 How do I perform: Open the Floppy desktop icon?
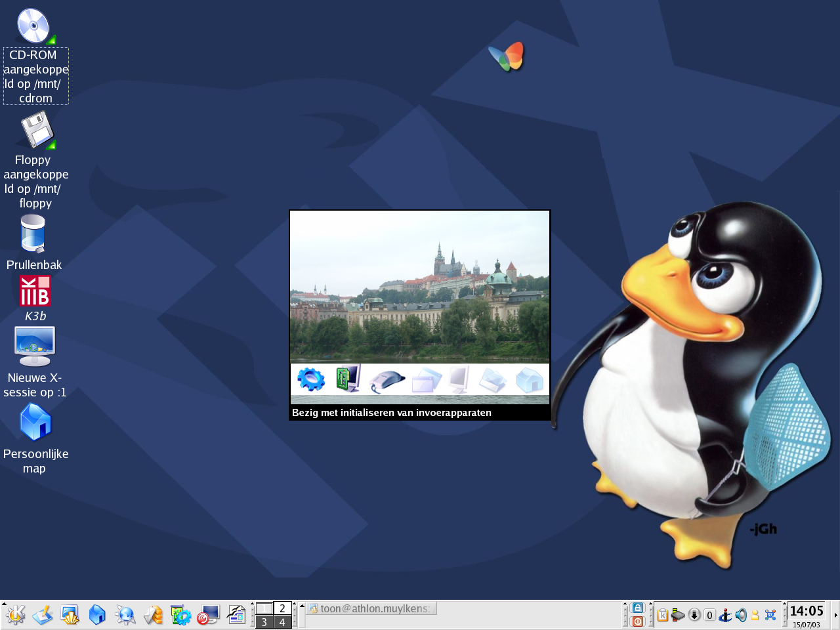[x=37, y=130]
